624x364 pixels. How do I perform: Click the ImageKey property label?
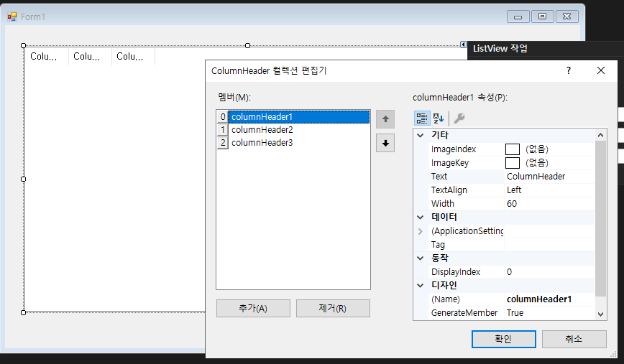(x=450, y=163)
